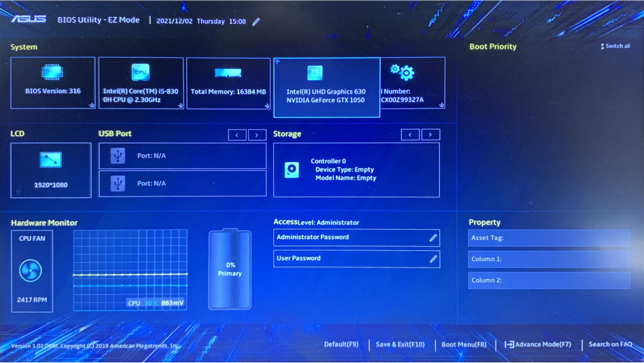Image resolution: width=644 pixels, height=363 pixels.
Task: Click the 2417 RPM reading
Action: click(32, 300)
